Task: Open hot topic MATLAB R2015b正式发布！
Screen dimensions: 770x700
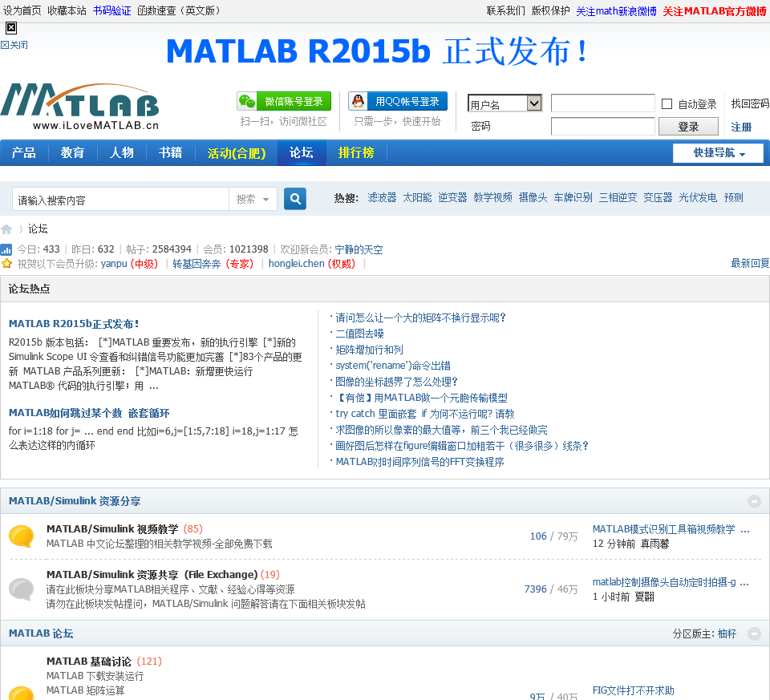Action: 74,324
